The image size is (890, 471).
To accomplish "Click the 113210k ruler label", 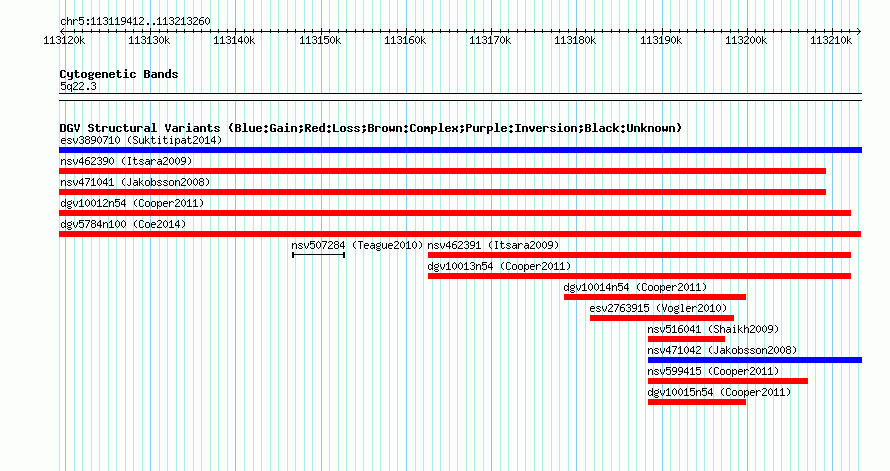I will [832, 40].
